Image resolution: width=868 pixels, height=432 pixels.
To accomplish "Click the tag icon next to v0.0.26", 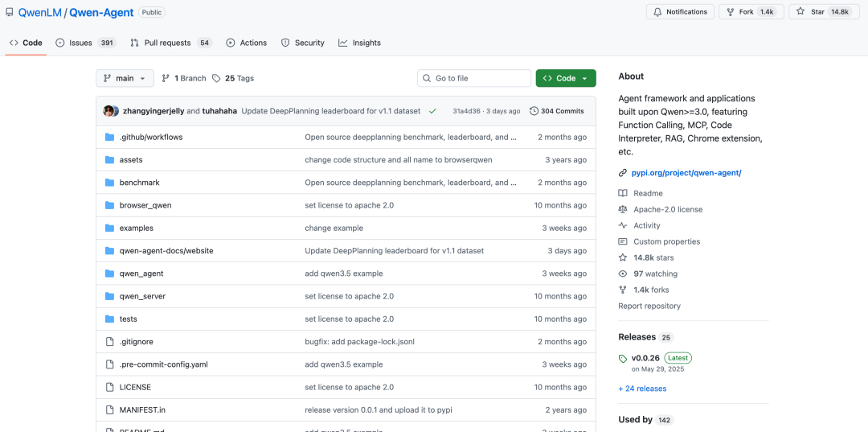I will [x=623, y=358].
